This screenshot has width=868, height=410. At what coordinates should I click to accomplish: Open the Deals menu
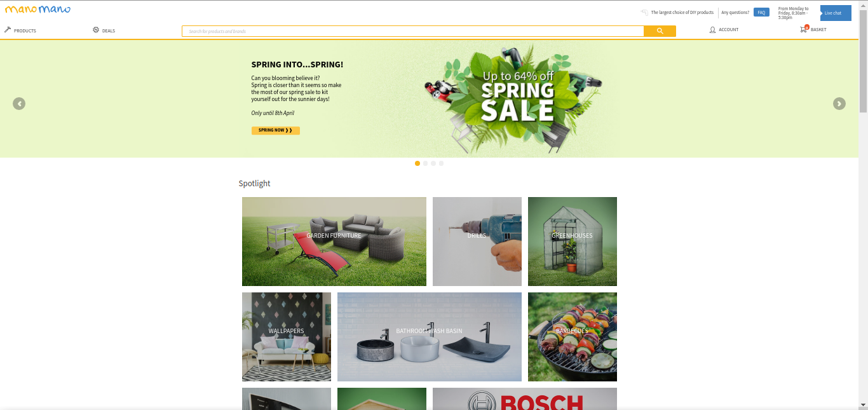(109, 31)
